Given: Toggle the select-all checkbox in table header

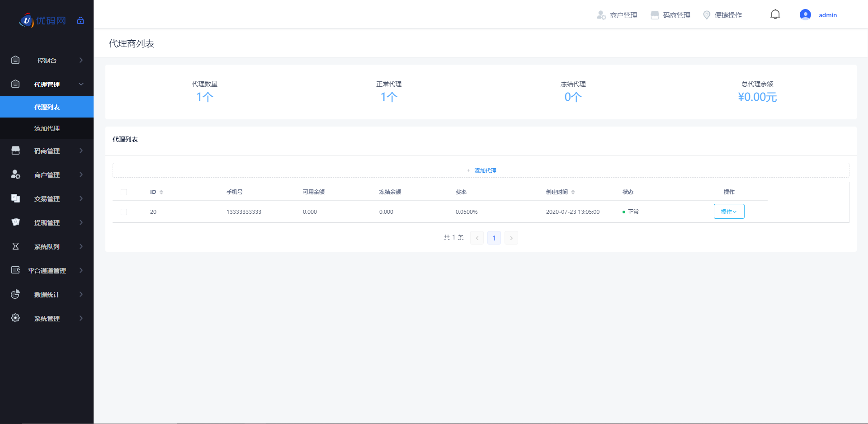Looking at the screenshot, I should coord(124,192).
